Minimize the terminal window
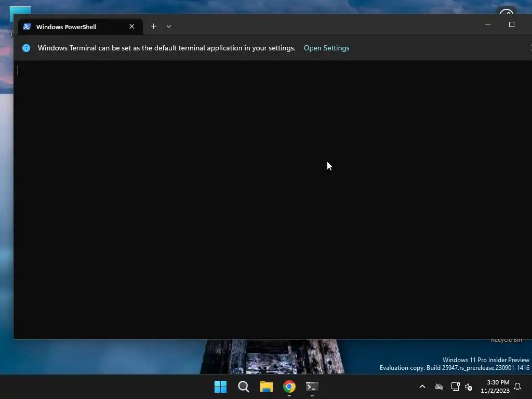 click(x=487, y=24)
